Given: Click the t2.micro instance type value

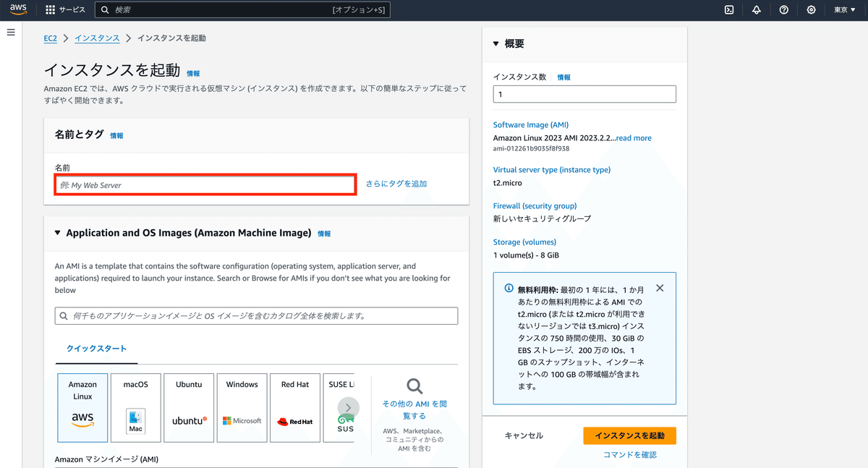Looking at the screenshot, I should coord(508,183).
